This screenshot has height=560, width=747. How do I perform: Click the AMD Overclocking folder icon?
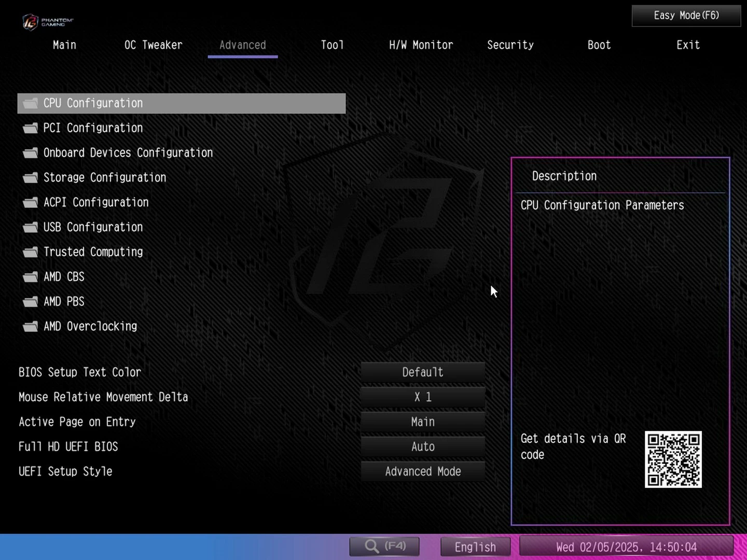31,327
